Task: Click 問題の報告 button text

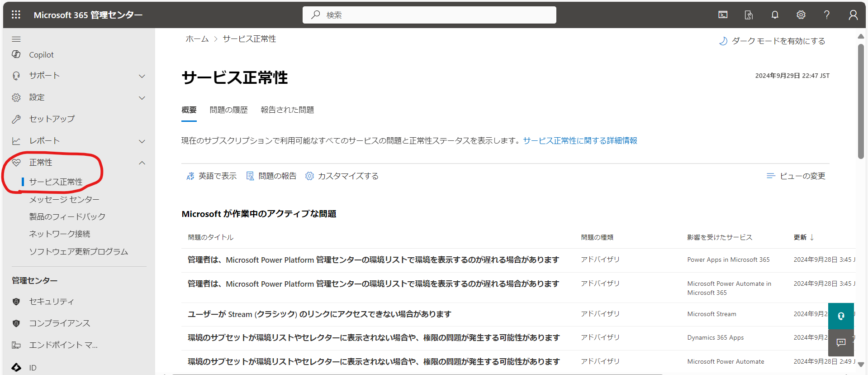Action: coord(277,176)
